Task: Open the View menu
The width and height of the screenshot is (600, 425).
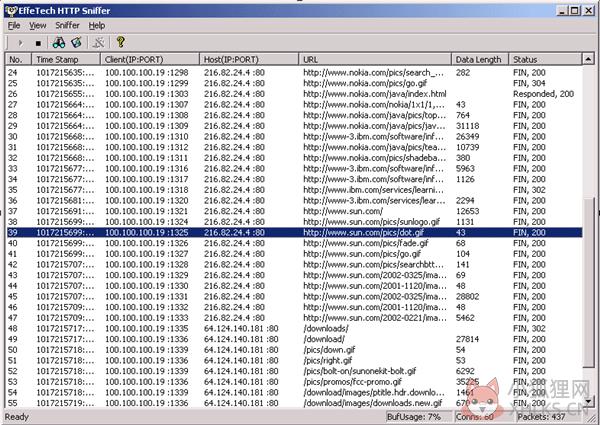Action: pyautogui.click(x=38, y=26)
